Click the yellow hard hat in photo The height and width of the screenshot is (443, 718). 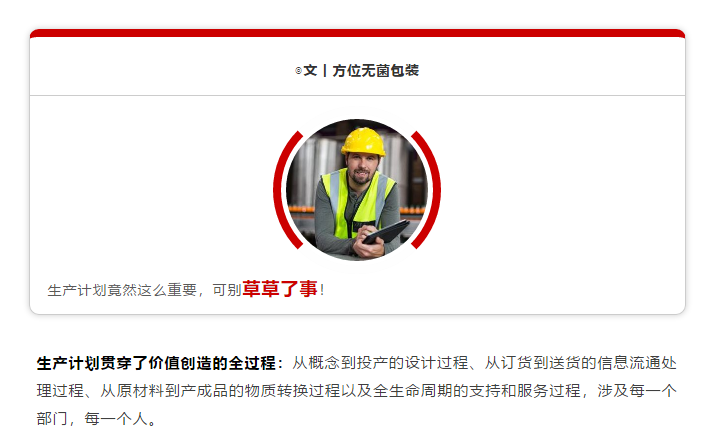click(363, 142)
